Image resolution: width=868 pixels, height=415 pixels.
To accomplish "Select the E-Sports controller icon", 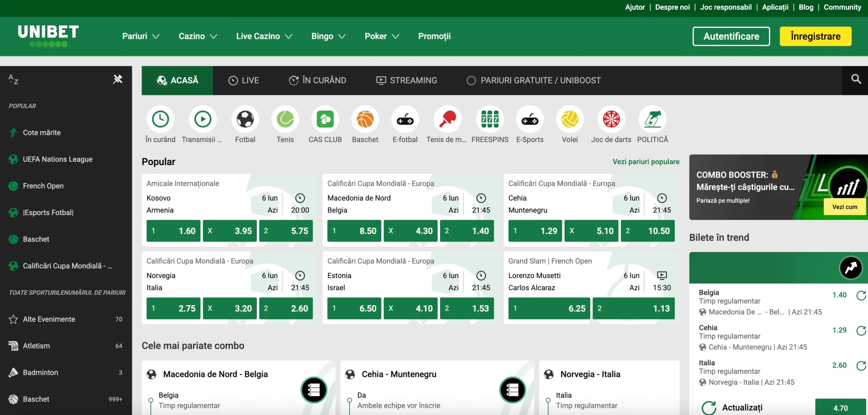I will 530,119.
